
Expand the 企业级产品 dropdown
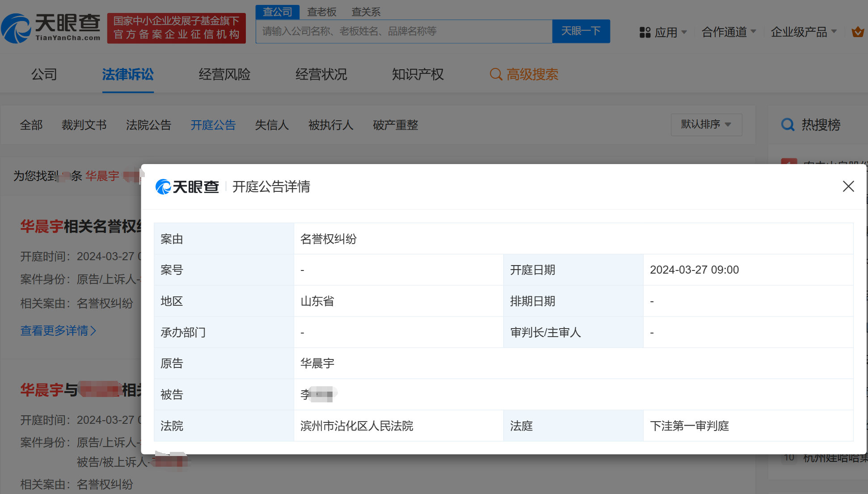pos(804,32)
